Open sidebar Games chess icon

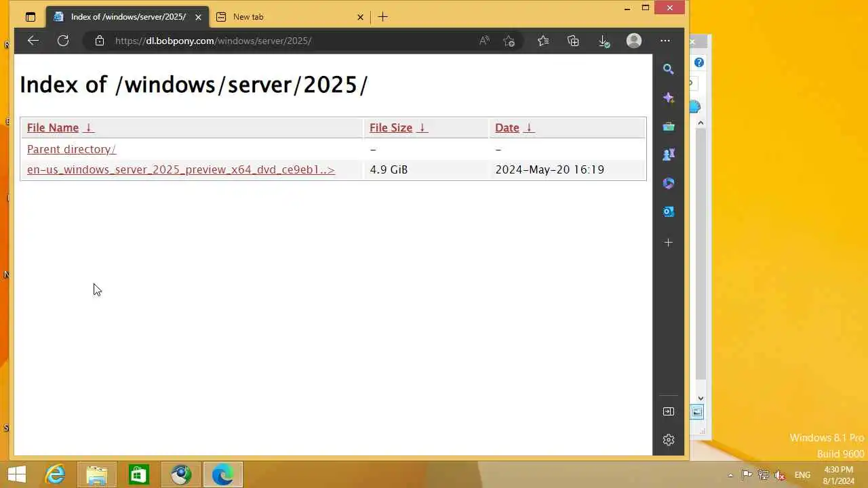point(669,155)
